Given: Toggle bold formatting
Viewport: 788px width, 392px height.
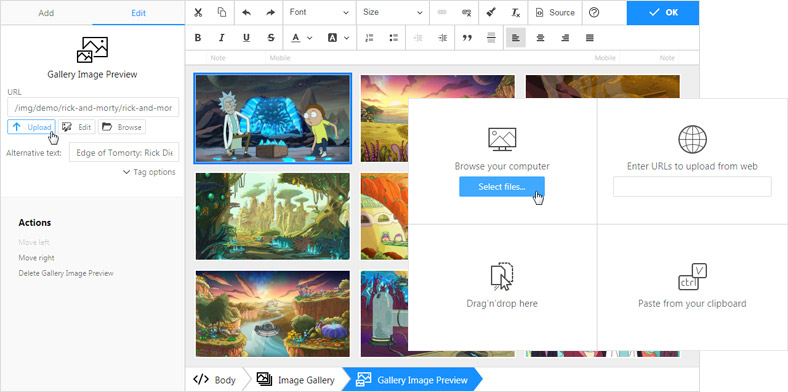Looking at the screenshot, I should (x=198, y=38).
